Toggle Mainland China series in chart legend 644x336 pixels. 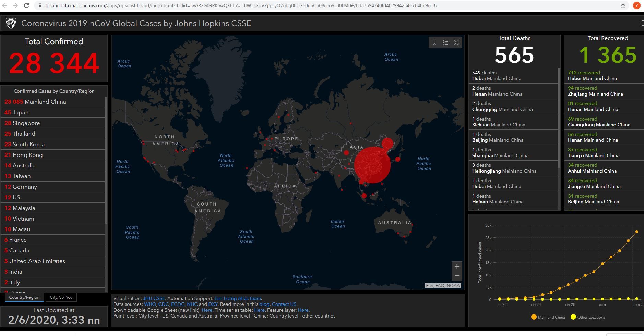[x=548, y=317]
